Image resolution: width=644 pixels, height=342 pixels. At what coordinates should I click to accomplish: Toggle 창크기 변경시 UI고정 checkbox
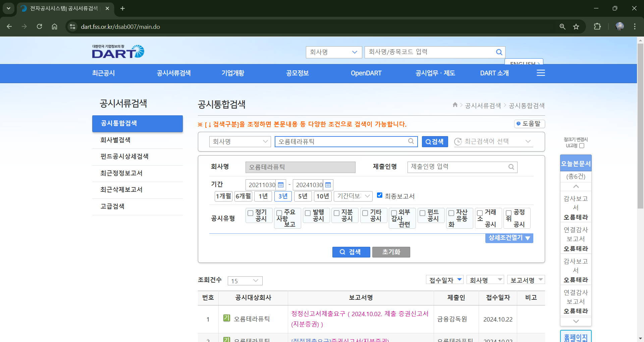coord(582,146)
